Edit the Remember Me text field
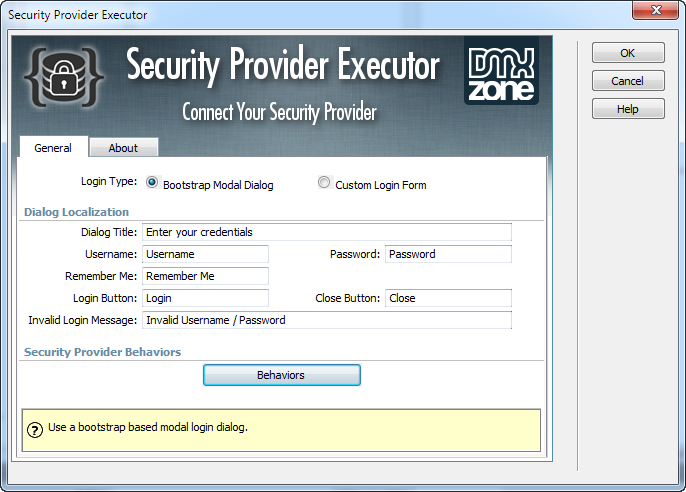Viewport: 686px width, 492px height. (x=205, y=276)
